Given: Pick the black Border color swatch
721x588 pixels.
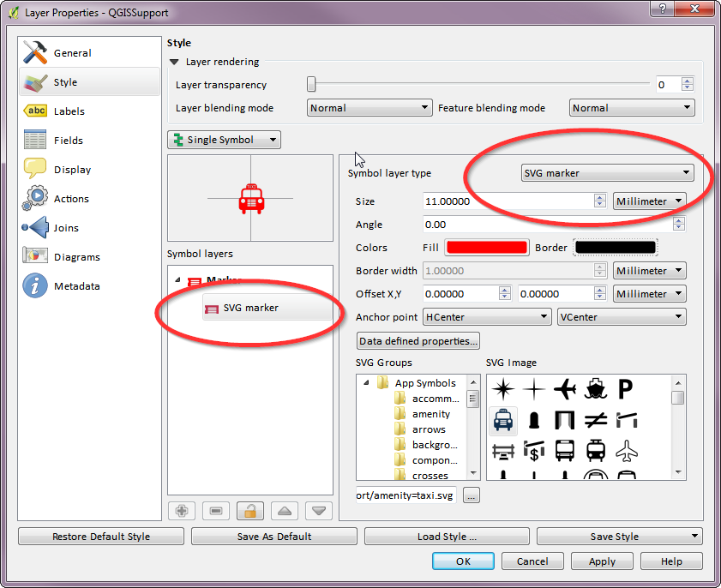Looking at the screenshot, I should [616, 248].
